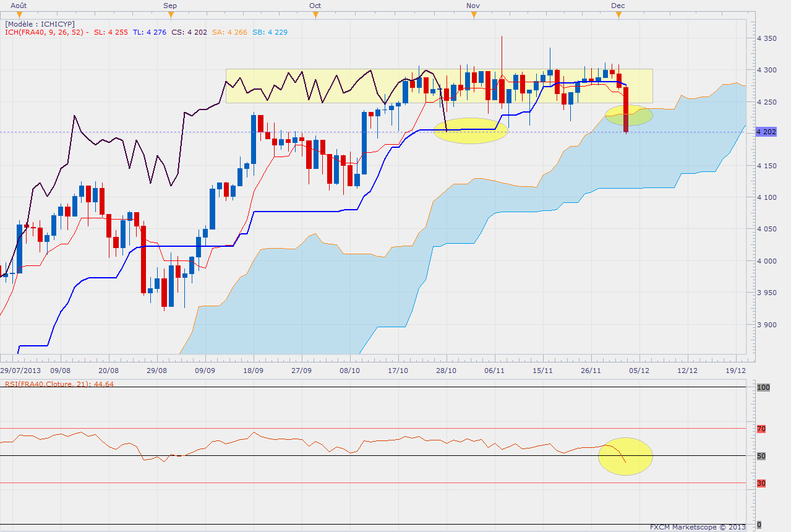Click the 08/10 date axis label

350,370
